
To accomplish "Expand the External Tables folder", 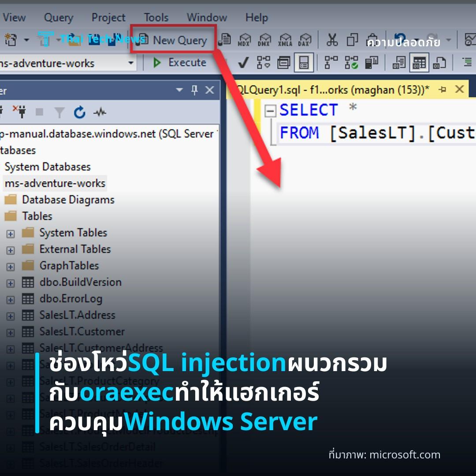I will pyautogui.click(x=10, y=250).
